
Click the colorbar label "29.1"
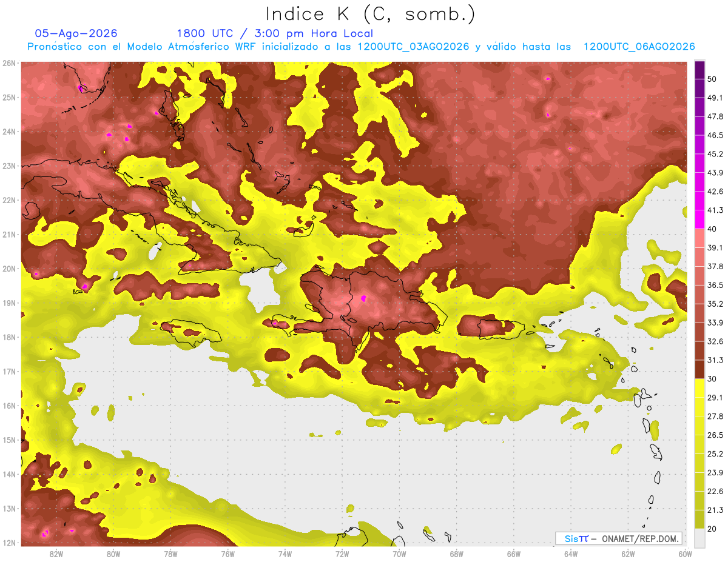(715, 398)
